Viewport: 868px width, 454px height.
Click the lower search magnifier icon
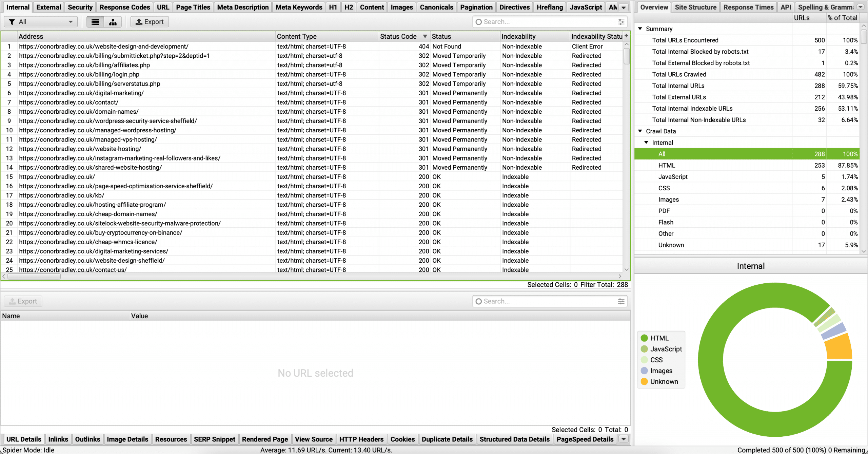pyautogui.click(x=478, y=301)
